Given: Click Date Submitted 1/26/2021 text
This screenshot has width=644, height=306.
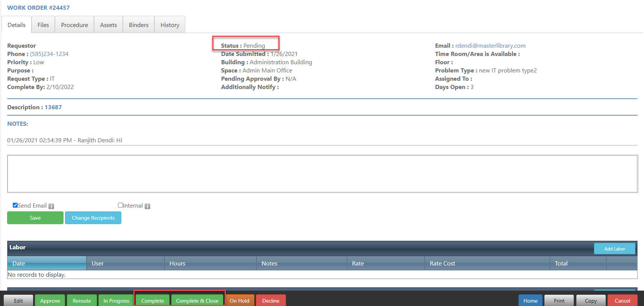Looking at the screenshot, I should pyautogui.click(x=259, y=54).
